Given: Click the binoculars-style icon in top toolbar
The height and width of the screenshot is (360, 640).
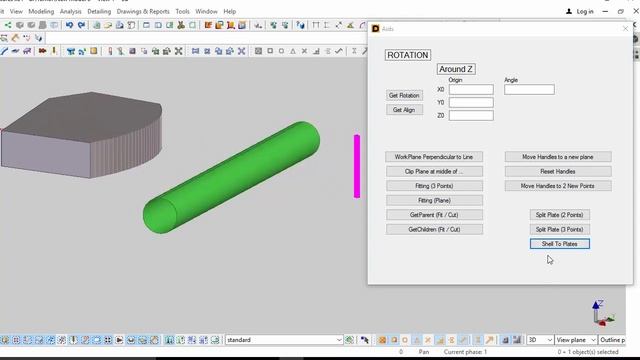Looking at the screenshot, I should tap(181, 25).
